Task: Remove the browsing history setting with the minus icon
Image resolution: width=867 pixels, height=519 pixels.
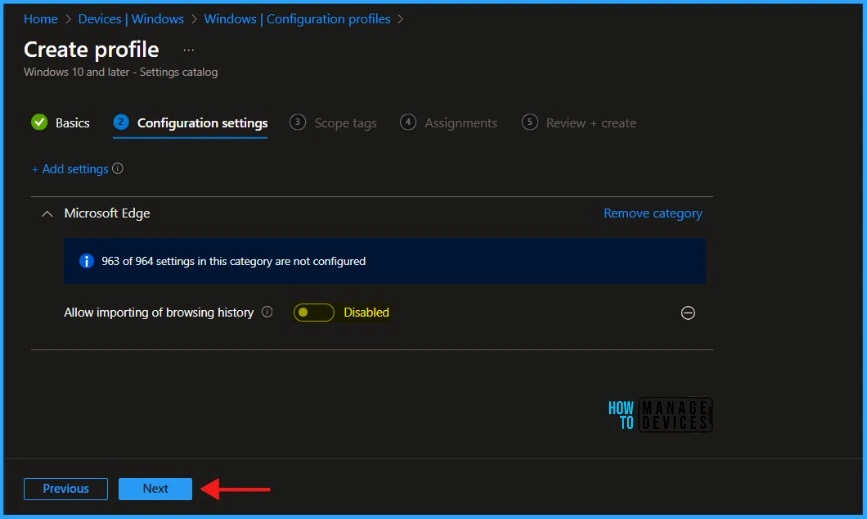Action: tap(688, 313)
